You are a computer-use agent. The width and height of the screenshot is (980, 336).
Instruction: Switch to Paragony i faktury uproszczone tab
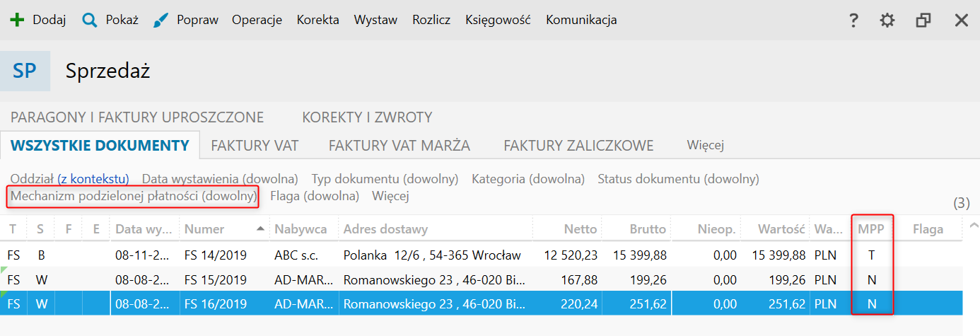[137, 117]
